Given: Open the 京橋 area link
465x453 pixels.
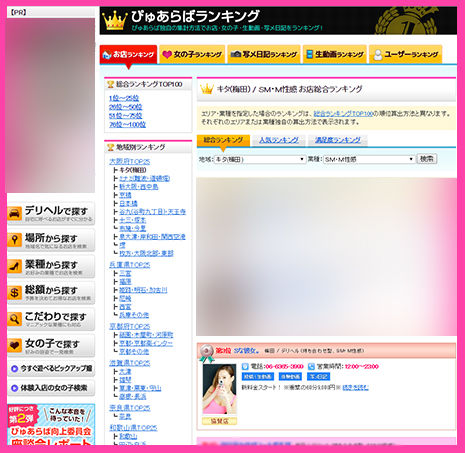Looking at the screenshot, I should click(x=125, y=195).
